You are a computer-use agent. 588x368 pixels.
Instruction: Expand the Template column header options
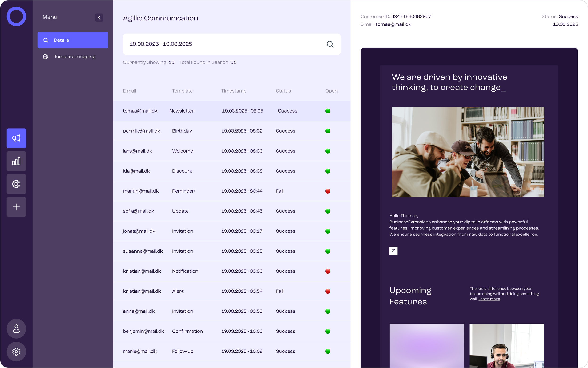pos(182,91)
